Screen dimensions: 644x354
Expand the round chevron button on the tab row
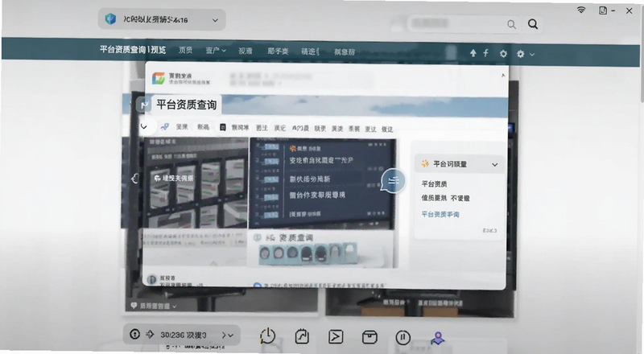[144, 126]
